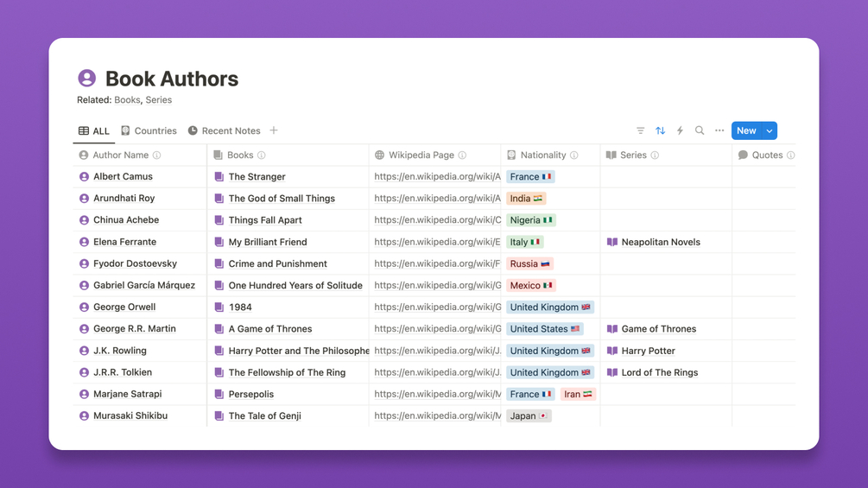The width and height of the screenshot is (868, 488).
Task: Click info icon beside Books column
Action: [262, 155]
